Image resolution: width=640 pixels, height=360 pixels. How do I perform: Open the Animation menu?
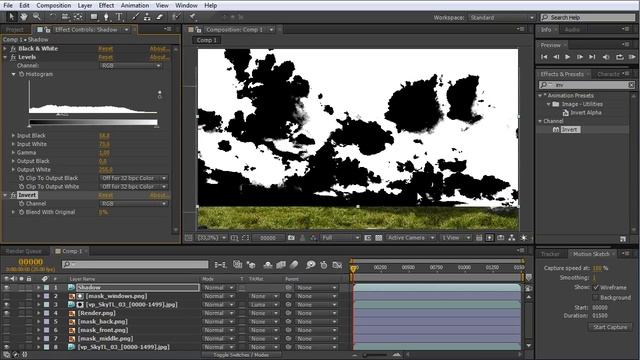(135, 5)
